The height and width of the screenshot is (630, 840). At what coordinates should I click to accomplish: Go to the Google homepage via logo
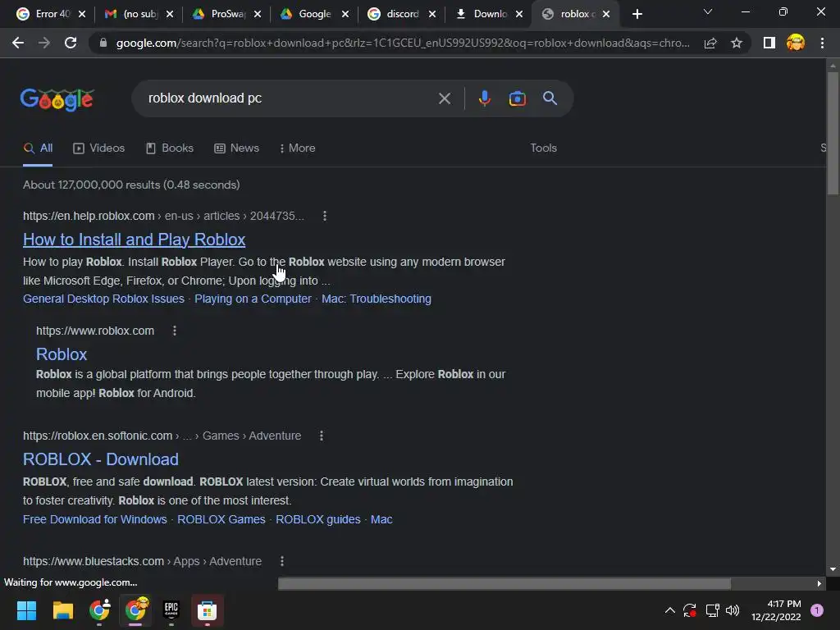[x=57, y=99]
